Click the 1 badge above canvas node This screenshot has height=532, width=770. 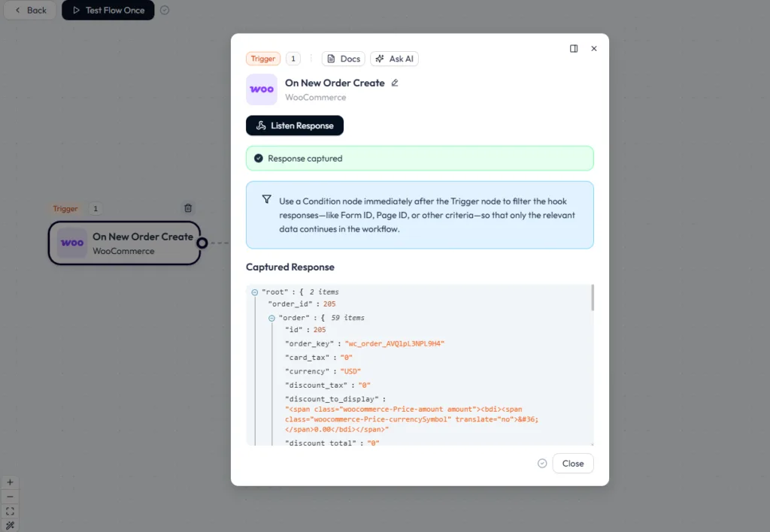[95, 209]
